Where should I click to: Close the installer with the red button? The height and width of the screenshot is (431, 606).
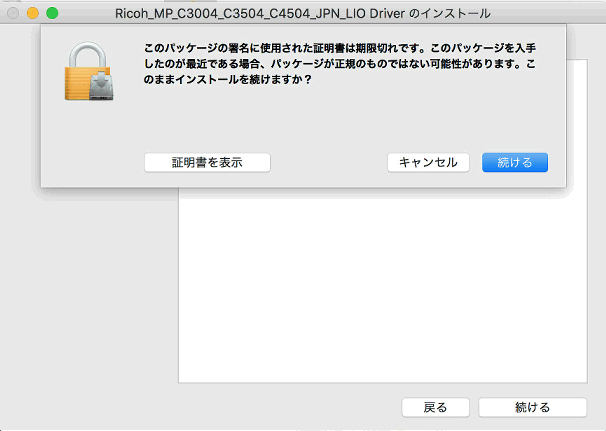click(13, 13)
